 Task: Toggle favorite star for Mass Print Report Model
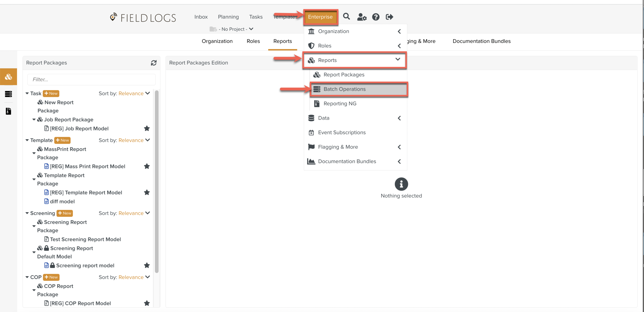point(147,166)
